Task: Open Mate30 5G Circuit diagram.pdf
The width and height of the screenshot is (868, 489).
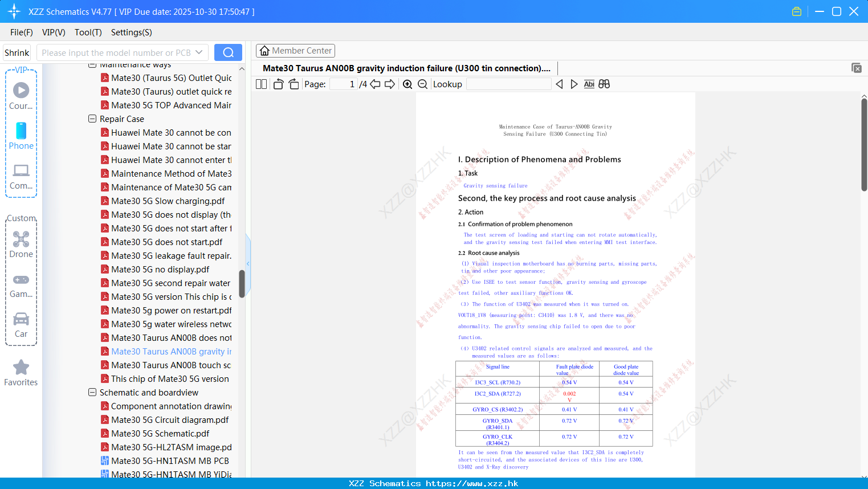Action: click(170, 419)
